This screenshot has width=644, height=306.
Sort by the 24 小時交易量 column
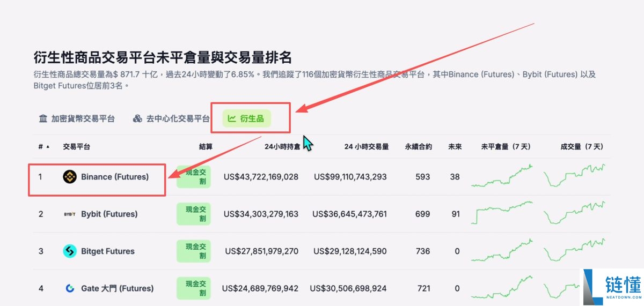[367, 146]
